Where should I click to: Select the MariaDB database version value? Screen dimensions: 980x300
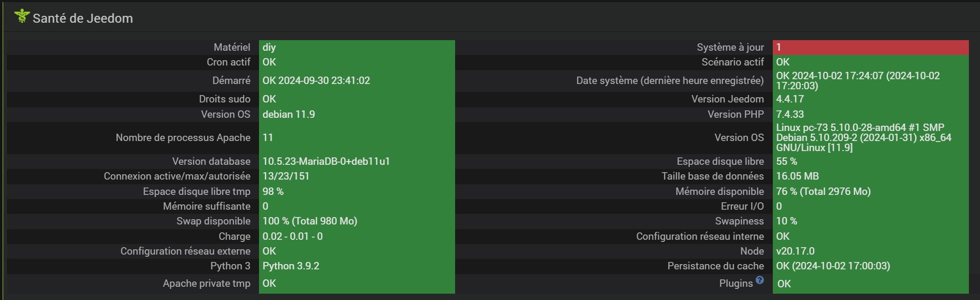pos(326,162)
